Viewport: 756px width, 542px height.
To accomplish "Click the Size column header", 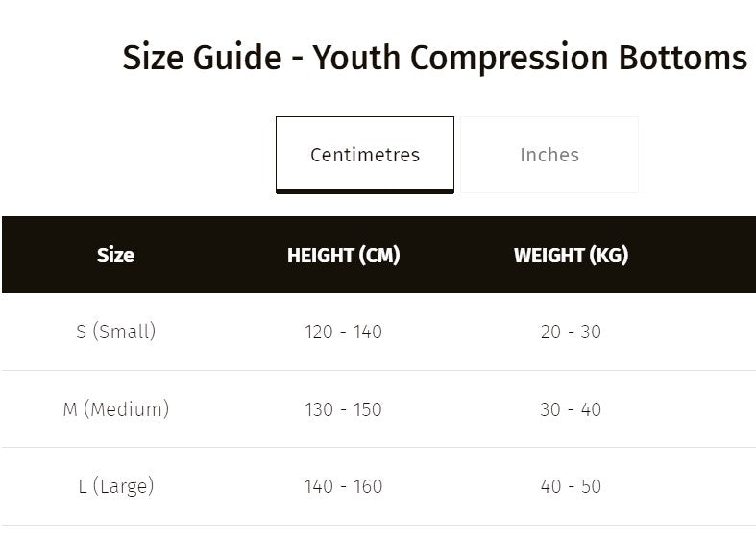I will [115, 255].
